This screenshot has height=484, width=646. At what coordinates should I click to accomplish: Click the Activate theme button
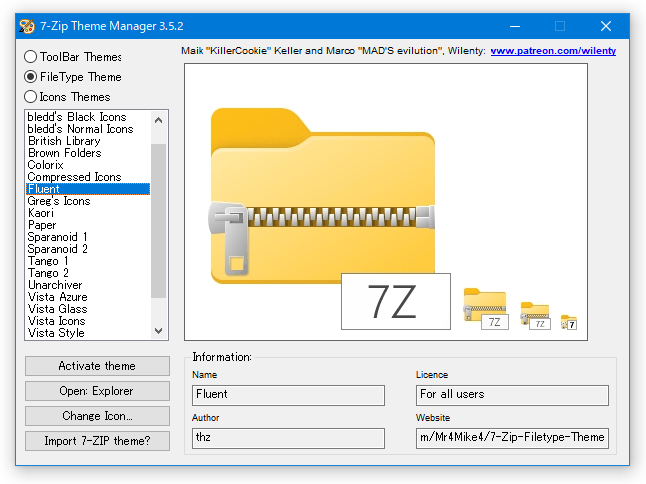point(97,366)
